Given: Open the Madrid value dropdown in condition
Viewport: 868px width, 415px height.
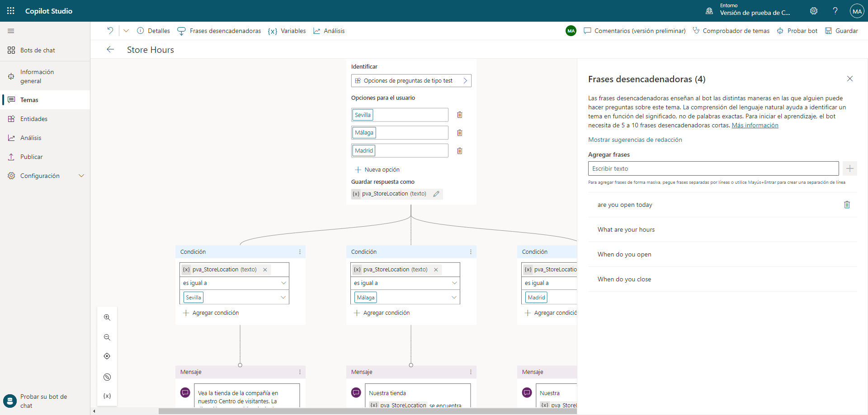Looking at the screenshot, I should pyautogui.click(x=549, y=297).
